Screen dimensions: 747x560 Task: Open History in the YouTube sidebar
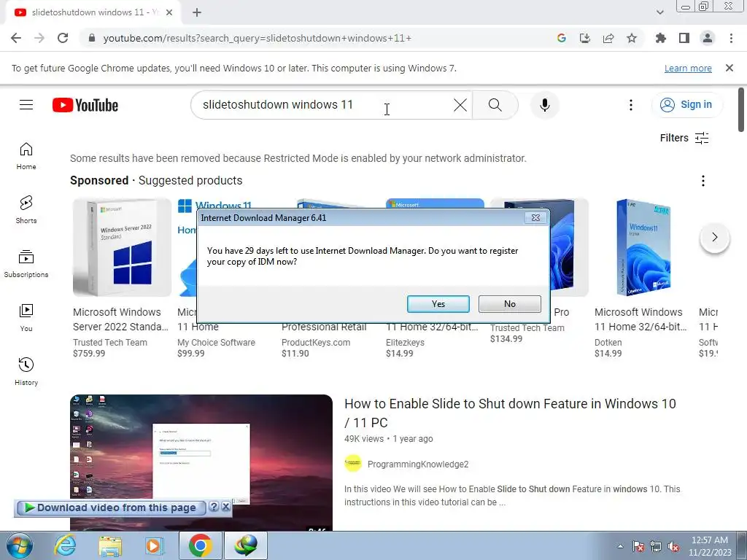coord(26,371)
